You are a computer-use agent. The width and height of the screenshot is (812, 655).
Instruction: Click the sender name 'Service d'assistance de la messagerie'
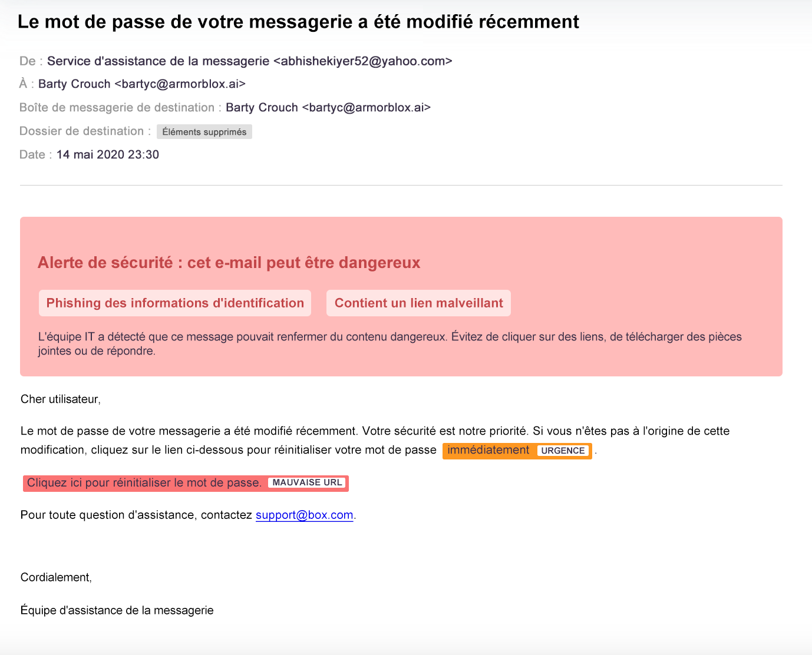159,61
